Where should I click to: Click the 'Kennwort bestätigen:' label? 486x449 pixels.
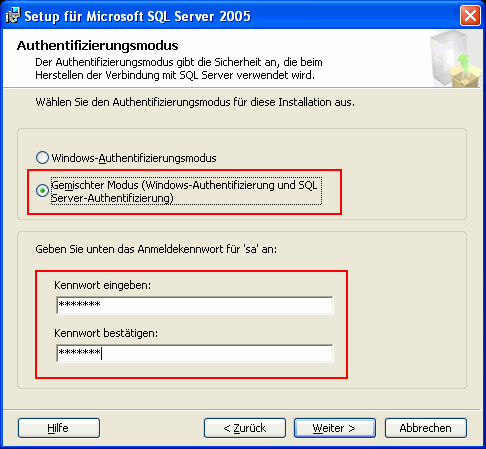click(x=106, y=333)
